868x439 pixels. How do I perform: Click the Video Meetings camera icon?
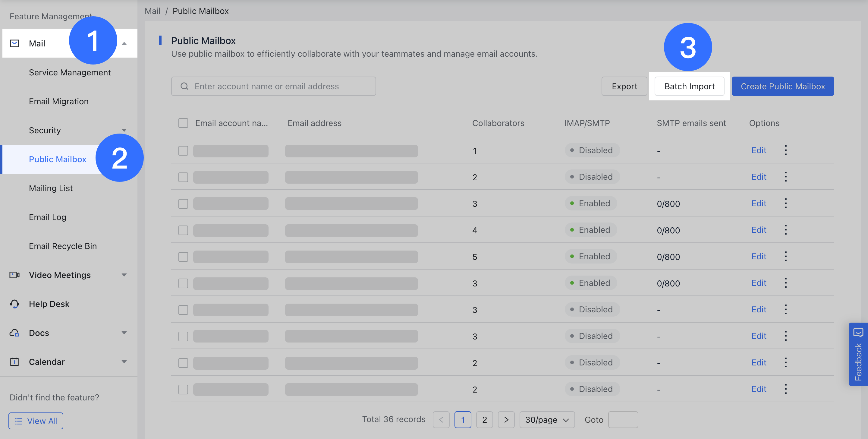click(x=14, y=275)
